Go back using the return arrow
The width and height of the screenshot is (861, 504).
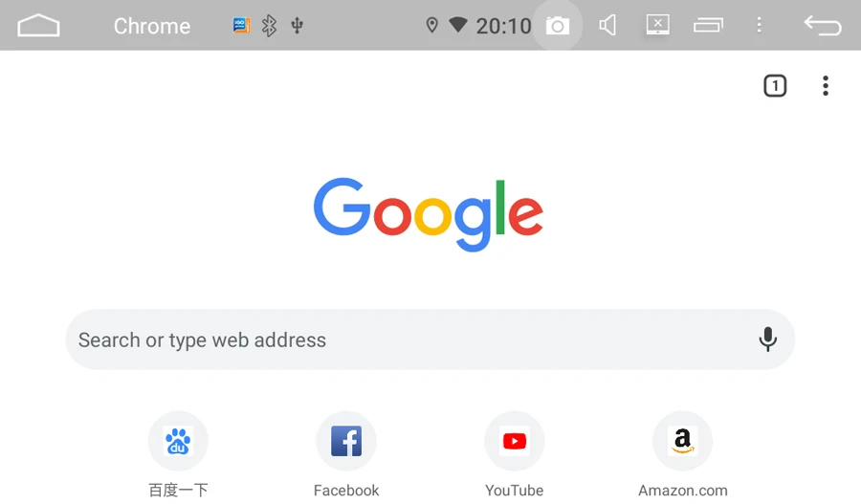[823, 25]
